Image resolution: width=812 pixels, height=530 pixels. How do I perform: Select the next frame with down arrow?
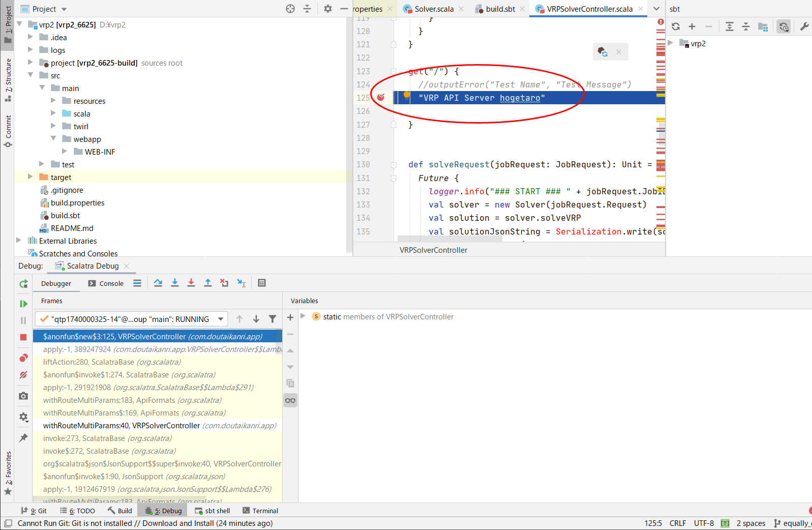coord(256,319)
